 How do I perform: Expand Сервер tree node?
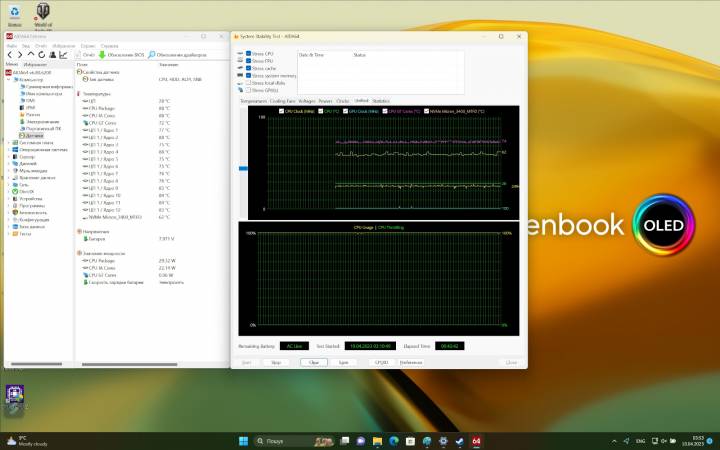pos(9,157)
